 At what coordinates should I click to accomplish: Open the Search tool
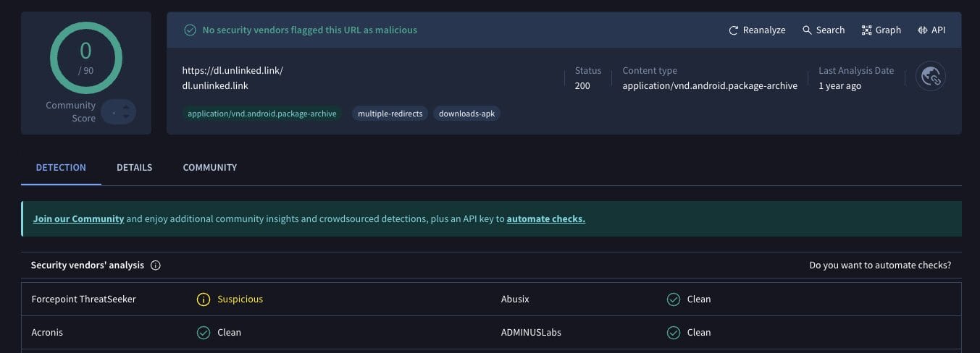click(x=824, y=30)
